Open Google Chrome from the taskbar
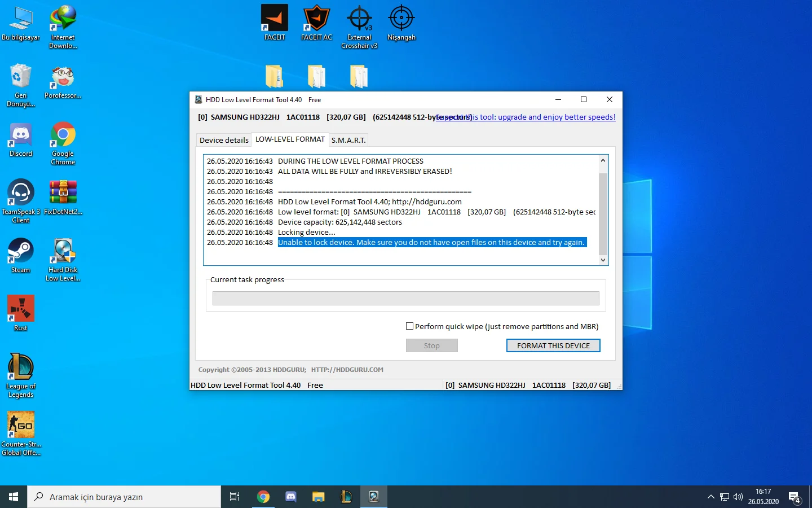The width and height of the screenshot is (812, 508). point(263,497)
